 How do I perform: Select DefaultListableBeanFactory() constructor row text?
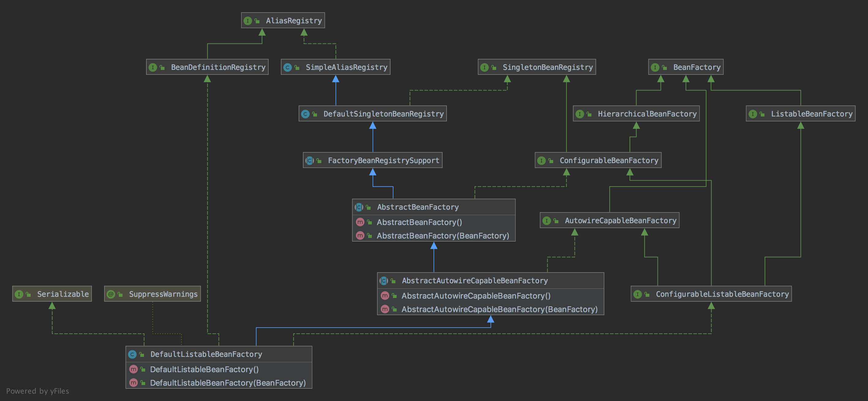(x=204, y=369)
